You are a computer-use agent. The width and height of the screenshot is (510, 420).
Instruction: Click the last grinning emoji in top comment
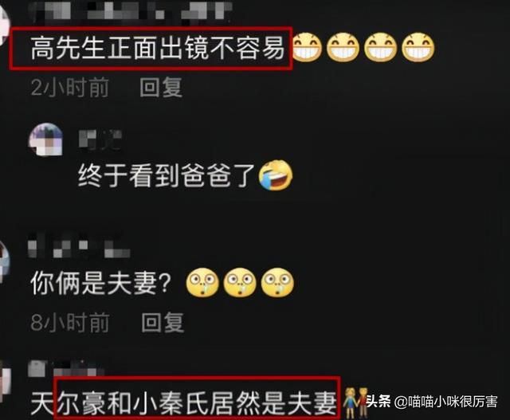[x=418, y=48]
